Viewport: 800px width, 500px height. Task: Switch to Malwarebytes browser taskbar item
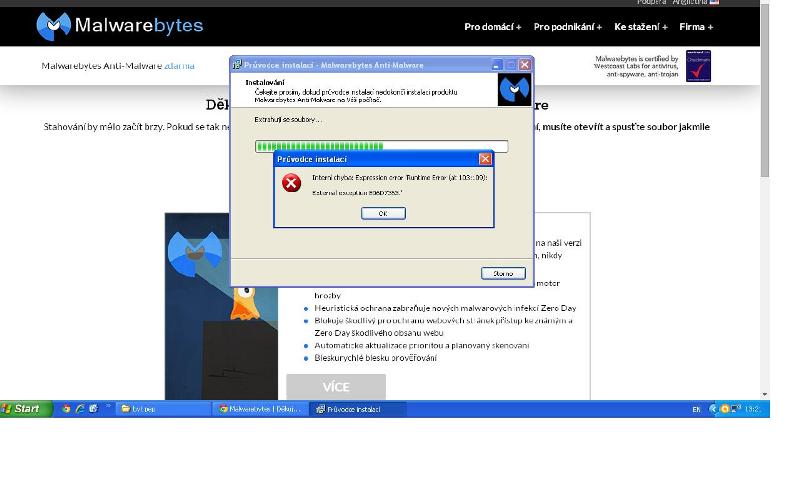click(260, 409)
